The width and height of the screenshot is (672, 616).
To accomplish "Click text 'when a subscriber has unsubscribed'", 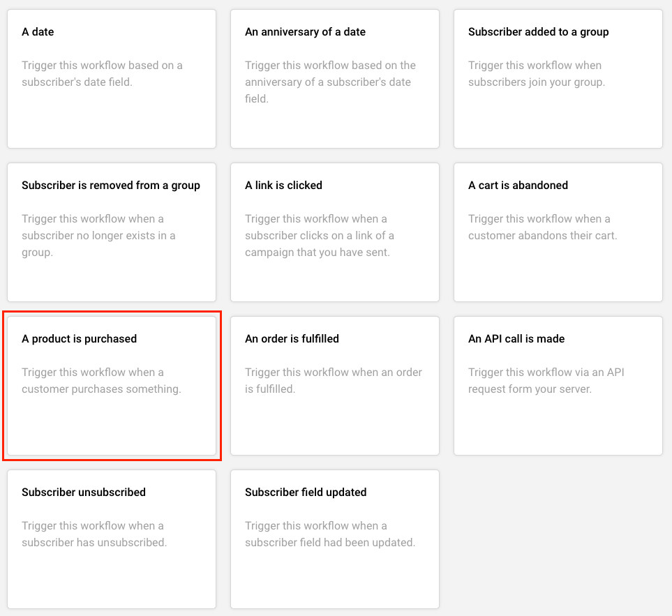I will 94,534.
